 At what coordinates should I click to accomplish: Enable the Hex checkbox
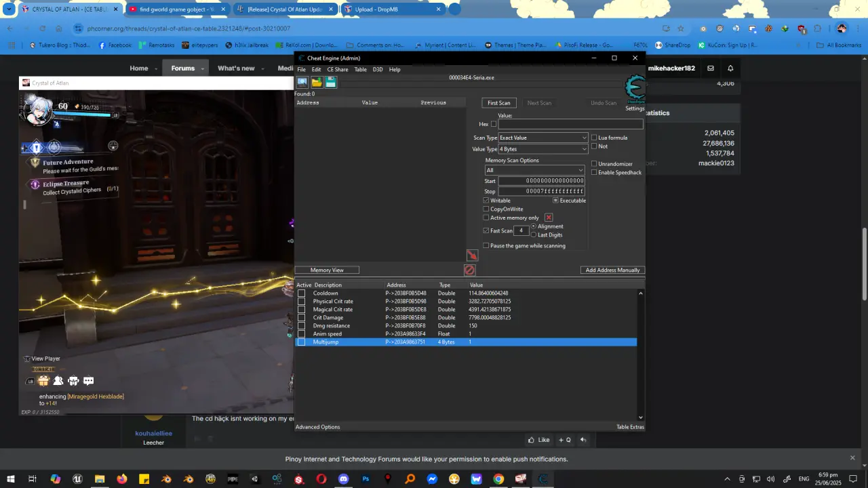tap(493, 124)
